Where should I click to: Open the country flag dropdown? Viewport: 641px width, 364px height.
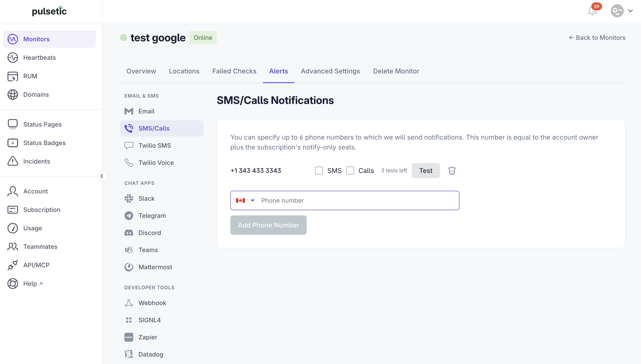245,200
